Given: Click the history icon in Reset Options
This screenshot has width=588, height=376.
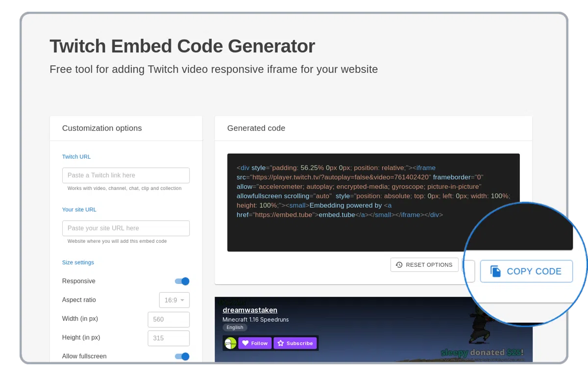Looking at the screenshot, I should click(399, 265).
